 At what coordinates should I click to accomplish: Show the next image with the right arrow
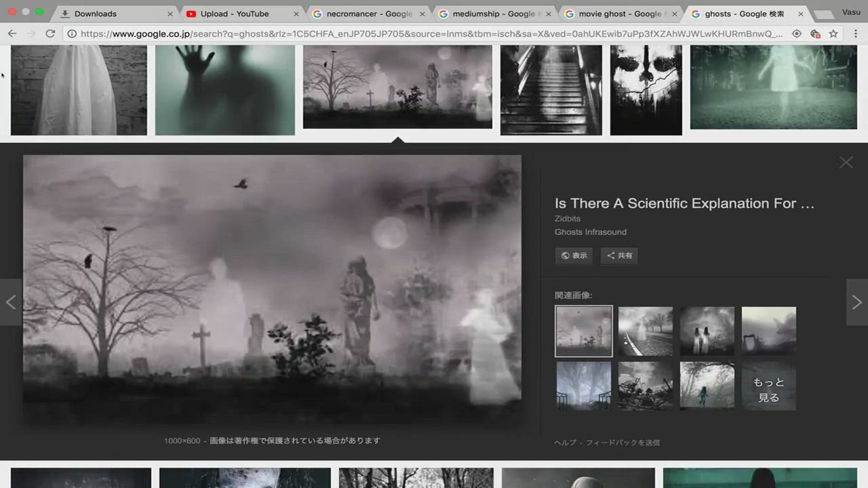[856, 302]
